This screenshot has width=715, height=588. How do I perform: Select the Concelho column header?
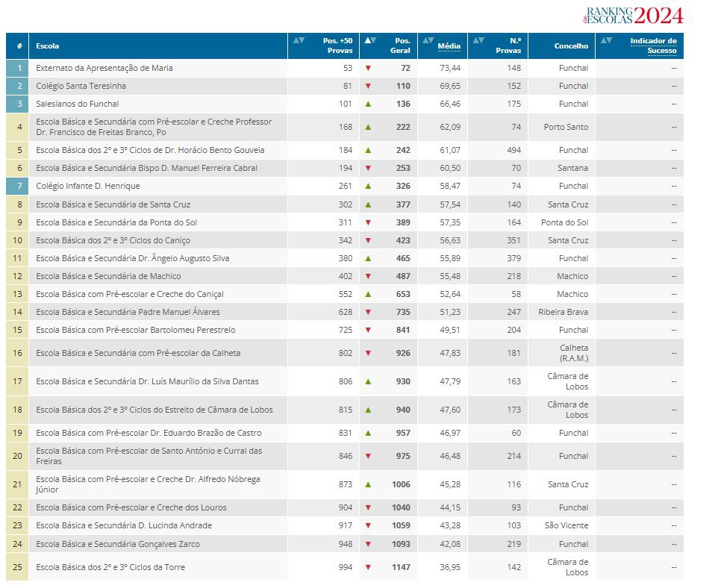tap(571, 46)
